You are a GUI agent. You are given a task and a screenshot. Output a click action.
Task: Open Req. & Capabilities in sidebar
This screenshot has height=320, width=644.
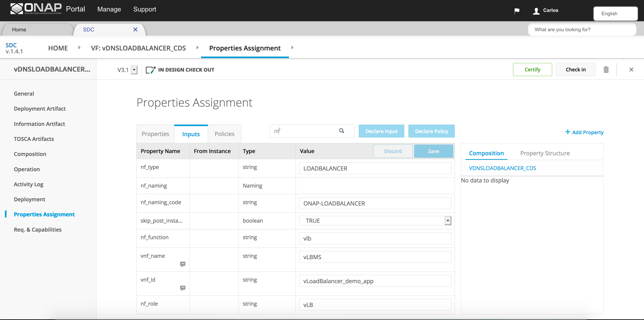[x=38, y=230]
